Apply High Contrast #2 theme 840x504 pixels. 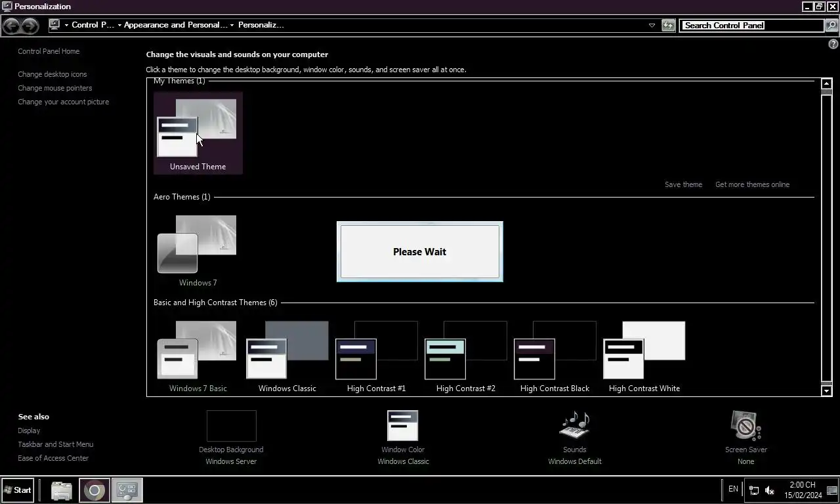coord(465,356)
